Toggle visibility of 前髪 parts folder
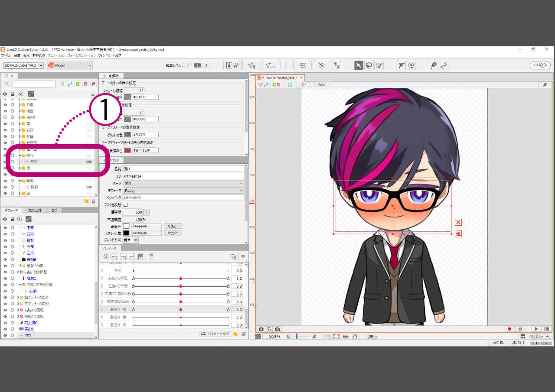 pyautogui.click(x=5, y=104)
